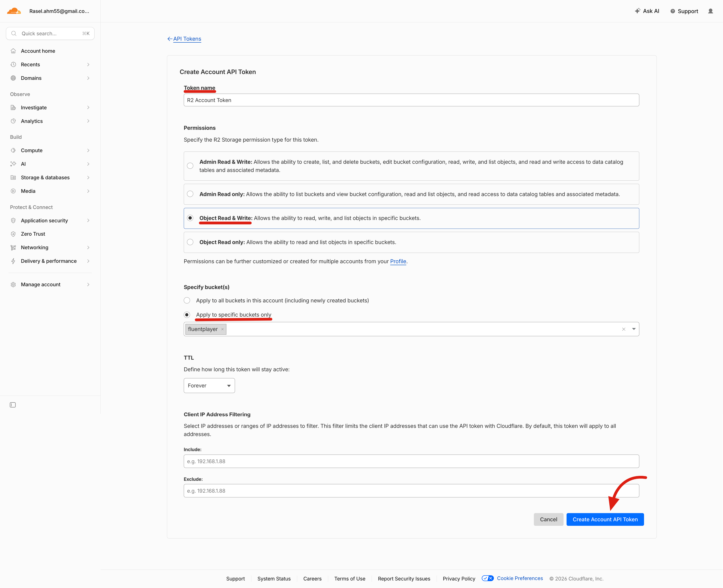Go back via API Tokens link
The image size is (723, 588).
coord(187,39)
